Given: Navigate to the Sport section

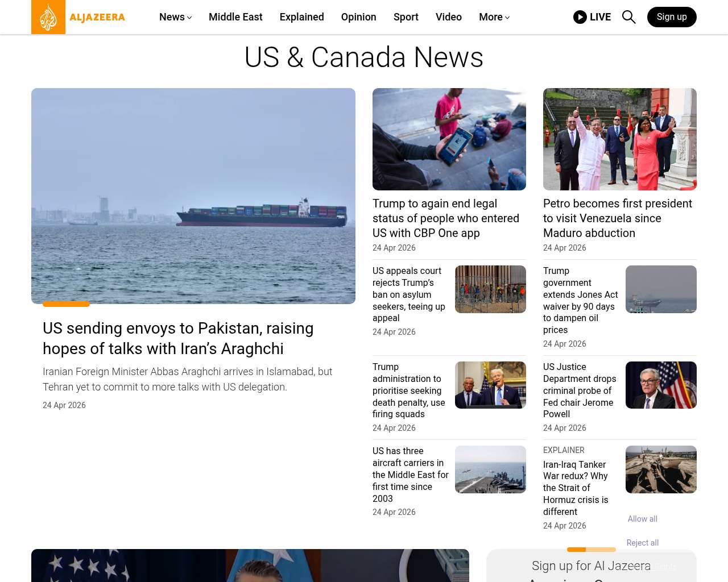Looking at the screenshot, I should [406, 17].
